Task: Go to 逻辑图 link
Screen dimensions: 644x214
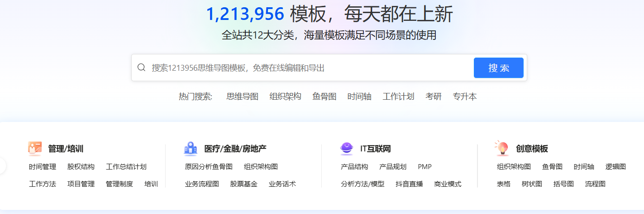Action: 615,167
